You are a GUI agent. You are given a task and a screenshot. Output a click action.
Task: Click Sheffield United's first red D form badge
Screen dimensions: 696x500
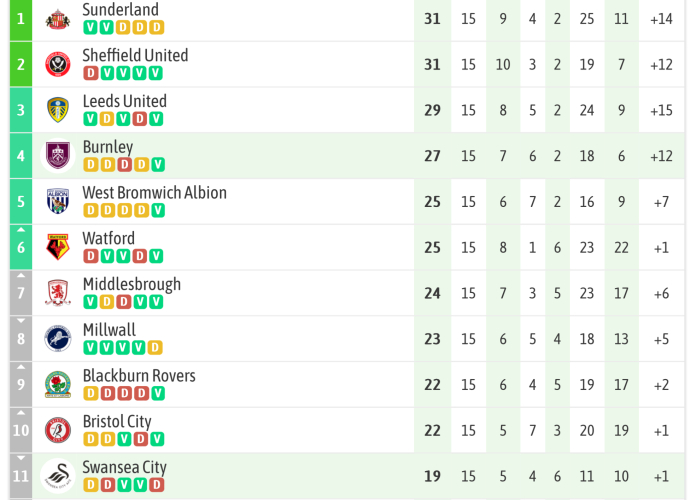click(91, 73)
